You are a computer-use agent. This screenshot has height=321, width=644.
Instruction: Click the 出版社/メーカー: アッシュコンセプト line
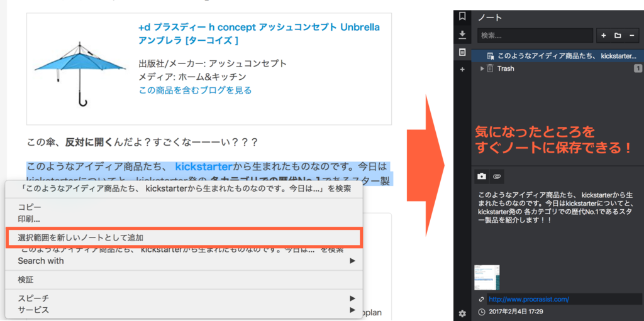tap(213, 63)
